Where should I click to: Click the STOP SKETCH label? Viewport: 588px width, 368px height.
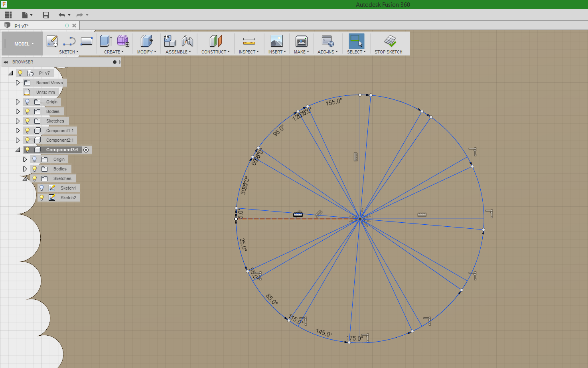388,52
